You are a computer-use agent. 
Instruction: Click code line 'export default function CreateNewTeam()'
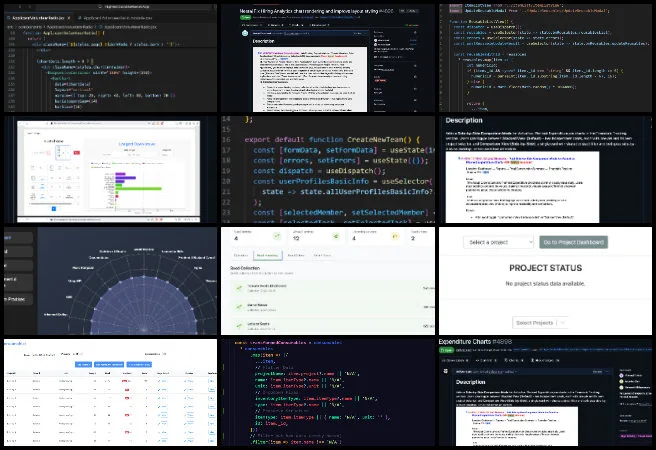332,140
